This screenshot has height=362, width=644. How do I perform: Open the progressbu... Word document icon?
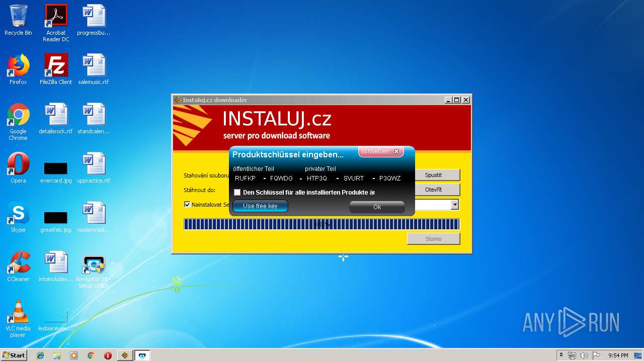click(x=94, y=21)
